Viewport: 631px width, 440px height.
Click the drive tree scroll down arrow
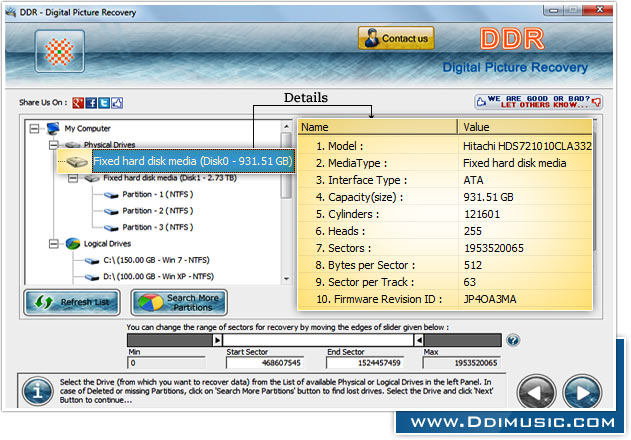(286, 279)
